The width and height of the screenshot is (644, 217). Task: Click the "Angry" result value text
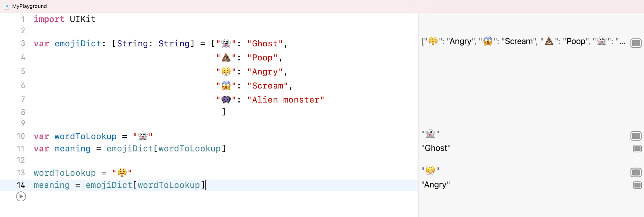coord(435,184)
